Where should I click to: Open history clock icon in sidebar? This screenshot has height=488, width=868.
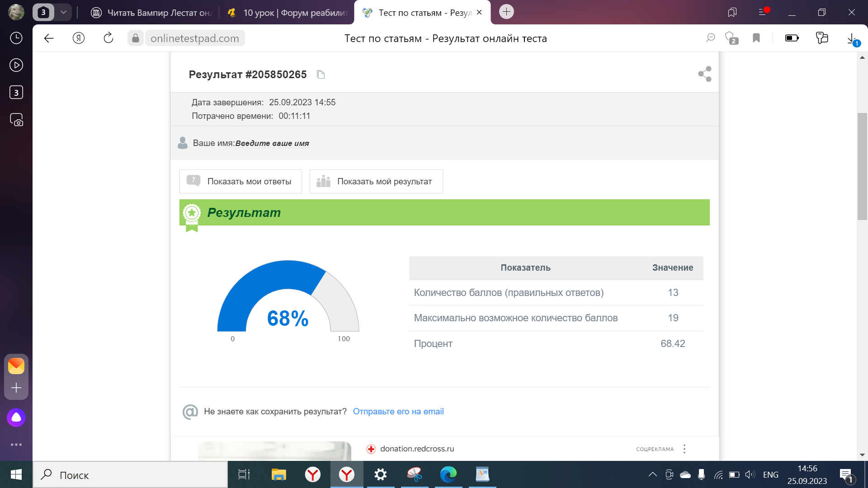[16, 38]
